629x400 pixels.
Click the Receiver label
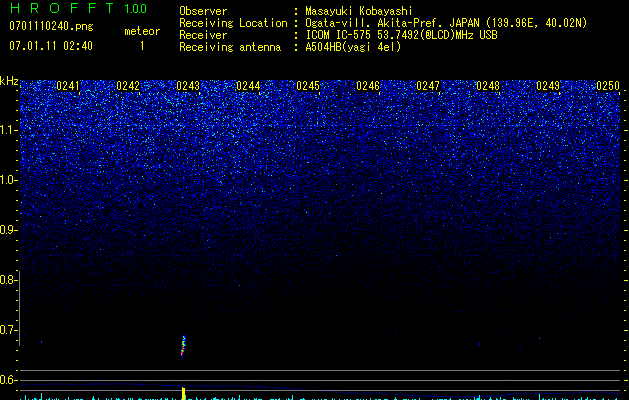click(x=203, y=35)
